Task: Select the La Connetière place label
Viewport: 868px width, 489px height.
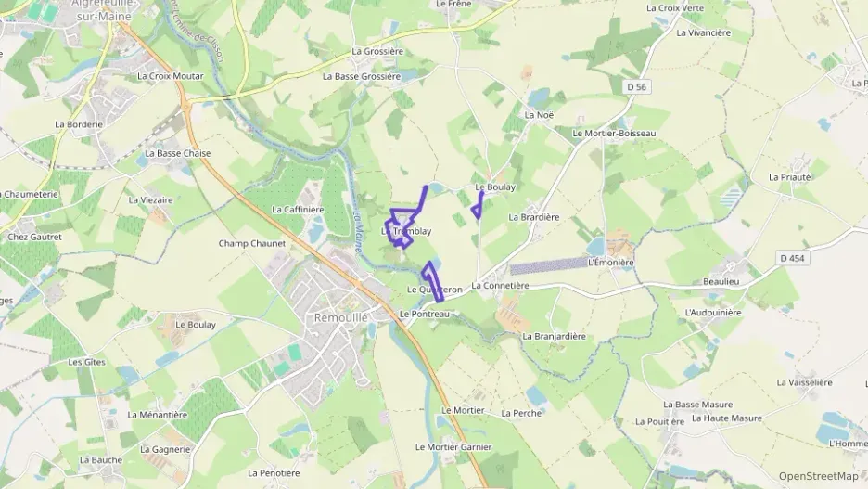Action: tap(500, 286)
